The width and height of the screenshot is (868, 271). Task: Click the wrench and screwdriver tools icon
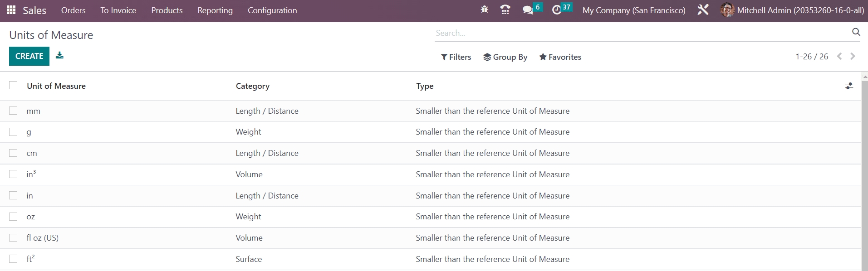click(x=703, y=10)
